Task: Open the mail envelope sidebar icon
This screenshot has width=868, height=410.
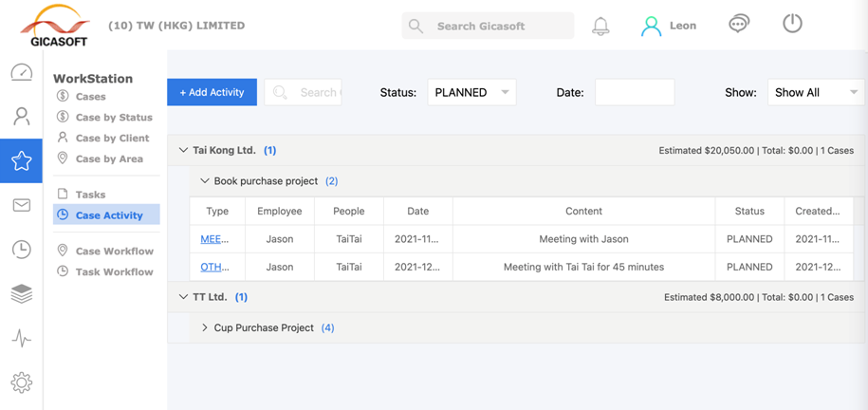Action: 21,205
